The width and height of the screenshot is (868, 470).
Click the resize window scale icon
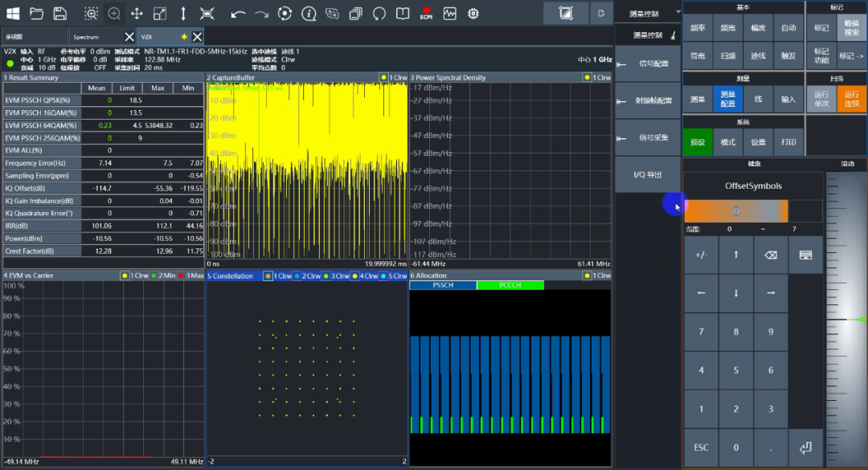(x=159, y=14)
